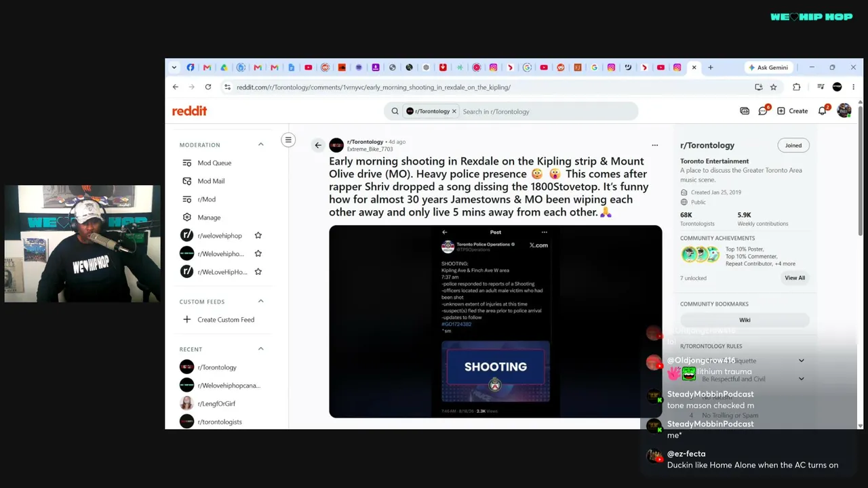The width and height of the screenshot is (868, 488).
Task: Favorite r/welovehiphop with its star
Action: (258, 235)
